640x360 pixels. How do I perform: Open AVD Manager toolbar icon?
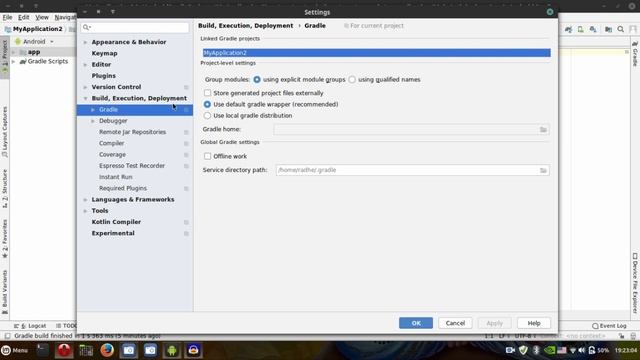click(580, 29)
